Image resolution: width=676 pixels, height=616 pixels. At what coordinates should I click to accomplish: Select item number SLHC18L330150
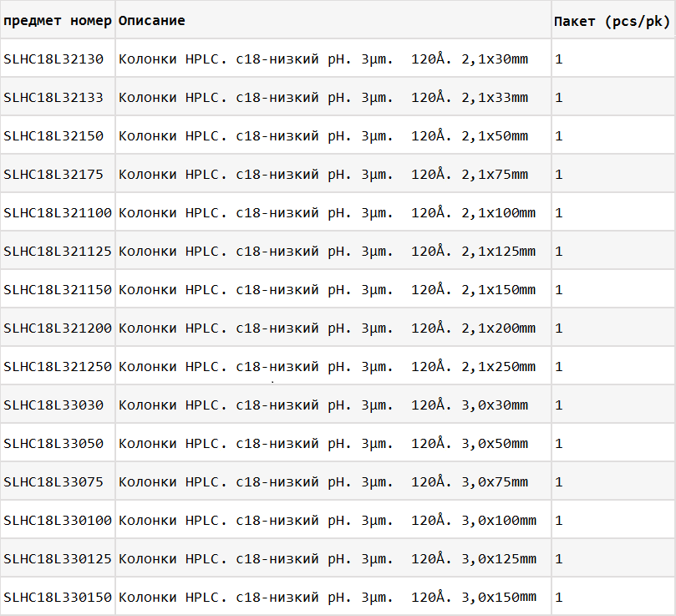point(58,597)
